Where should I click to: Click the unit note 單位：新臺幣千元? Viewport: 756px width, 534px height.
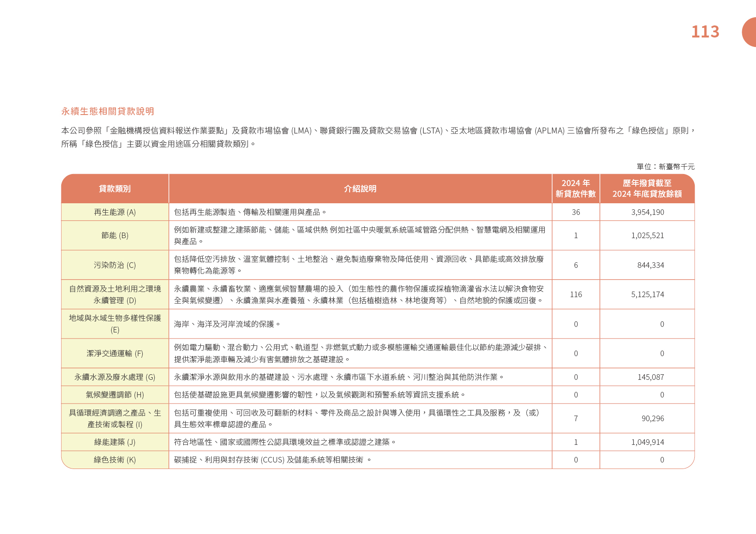(x=665, y=167)
